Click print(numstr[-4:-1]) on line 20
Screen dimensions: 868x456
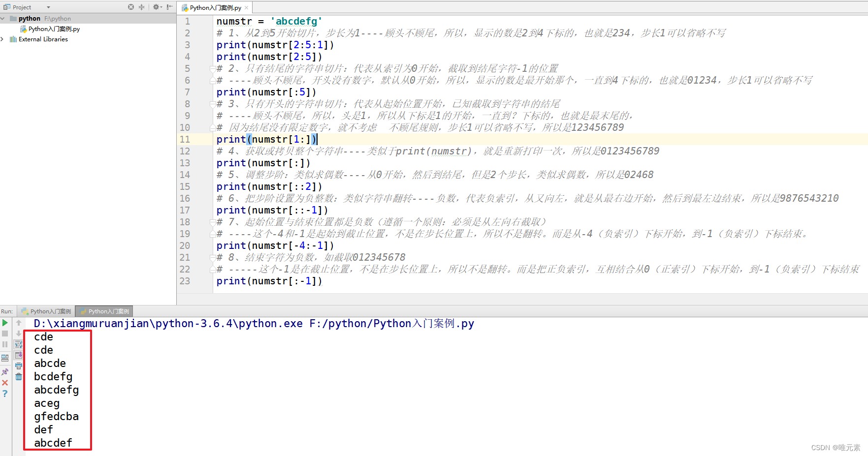point(275,245)
